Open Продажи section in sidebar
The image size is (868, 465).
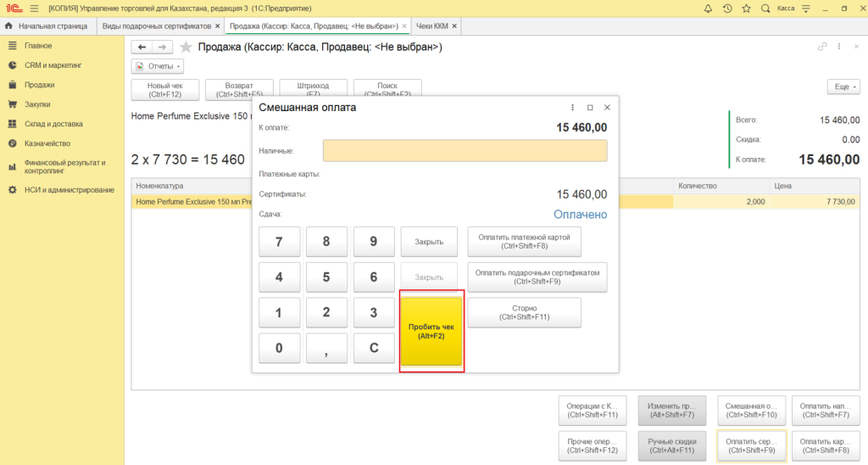(x=39, y=85)
